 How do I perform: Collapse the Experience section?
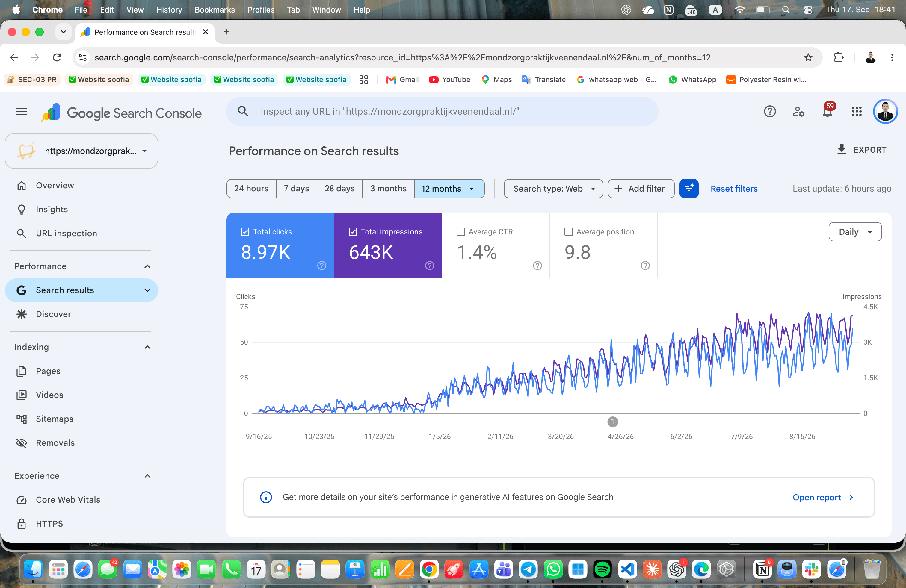pos(147,476)
